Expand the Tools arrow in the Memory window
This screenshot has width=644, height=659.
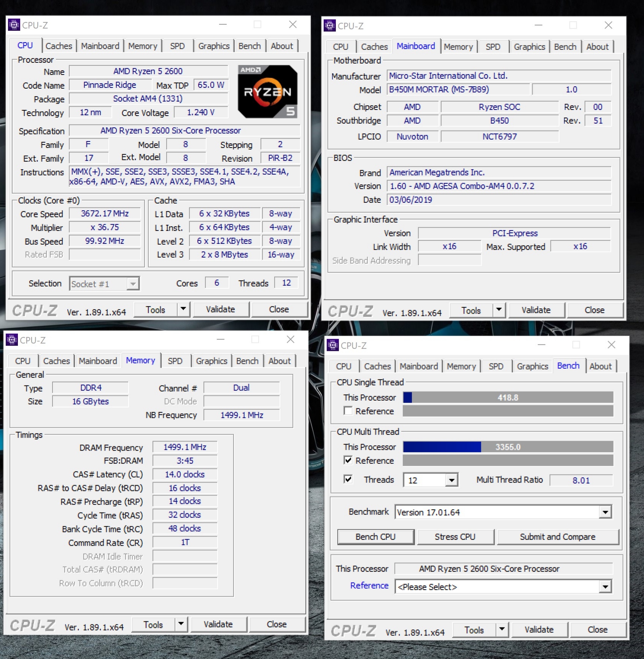[x=181, y=624]
